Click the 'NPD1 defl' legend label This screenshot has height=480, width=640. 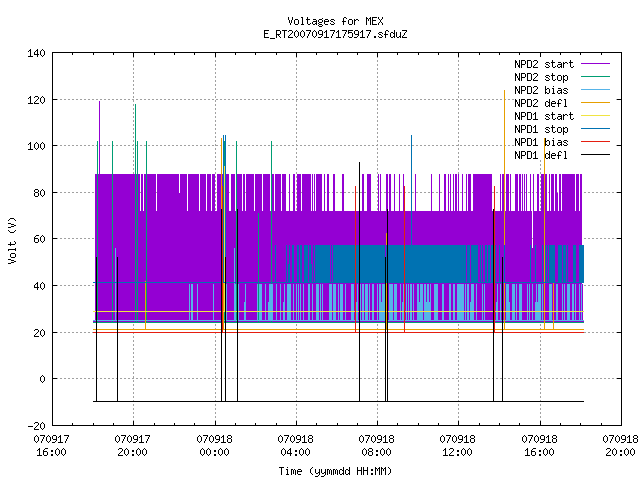pos(541,156)
